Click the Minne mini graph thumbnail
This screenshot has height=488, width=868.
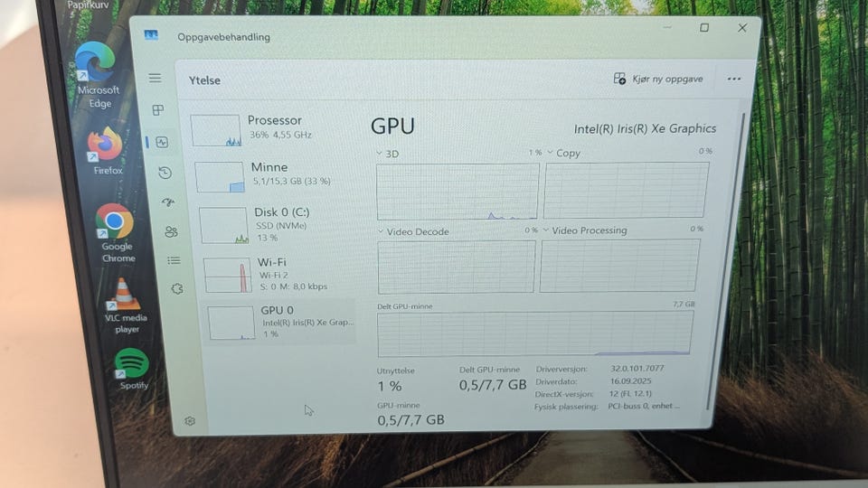click(x=219, y=177)
